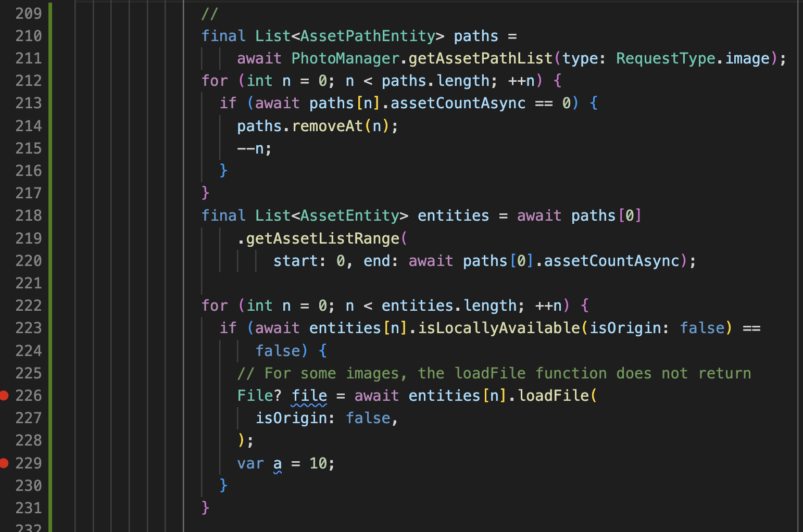This screenshot has width=803, height=532.
Task: Click line number 231
Action: 29,508
